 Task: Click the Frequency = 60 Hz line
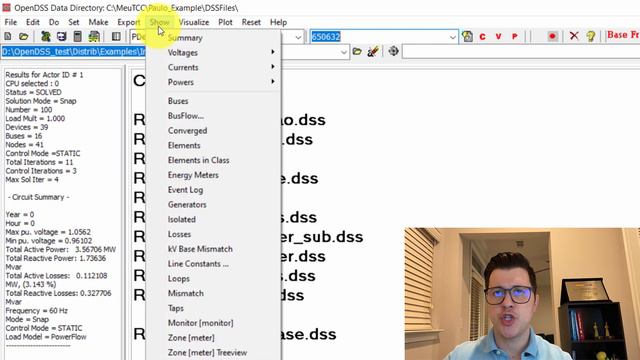37,311
